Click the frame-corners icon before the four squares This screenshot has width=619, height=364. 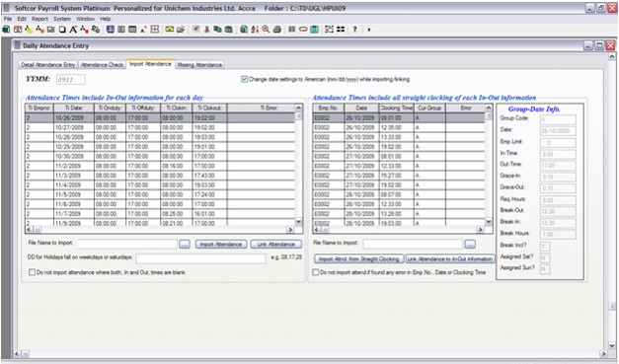point(329,30)
